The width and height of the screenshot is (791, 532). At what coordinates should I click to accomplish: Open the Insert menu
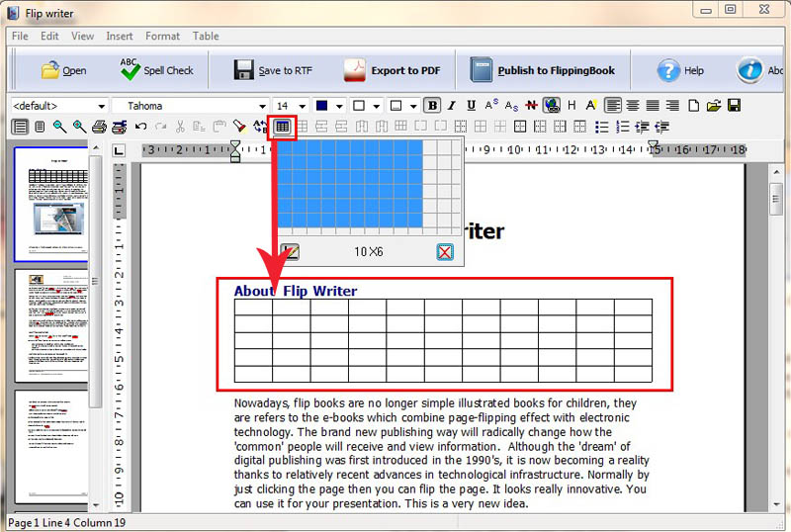tap(120, 36)
